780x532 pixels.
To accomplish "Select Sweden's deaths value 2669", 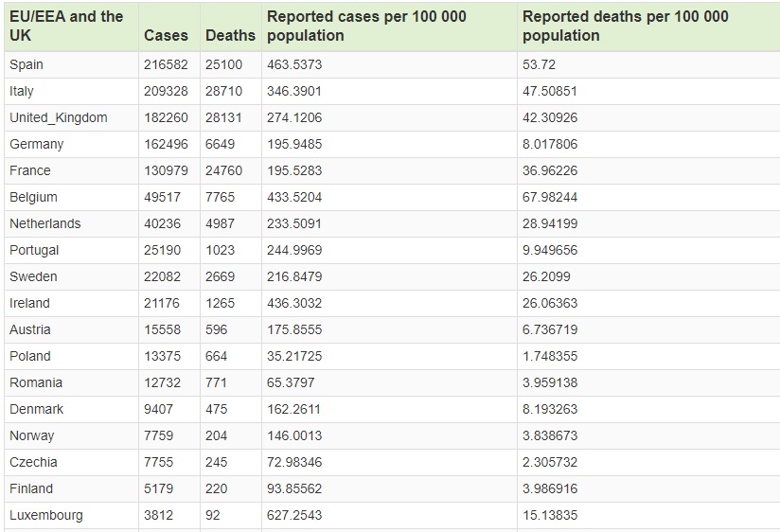I will pyautogui.click(x=220, y=276).
